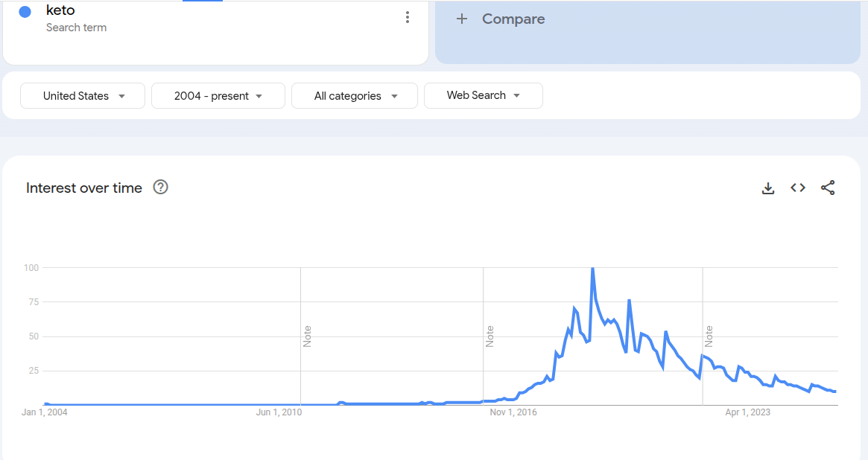Viewport: 868px width, 460px height.
Task: Open the 2004 - present time range
Action: [x=218, y=96]
